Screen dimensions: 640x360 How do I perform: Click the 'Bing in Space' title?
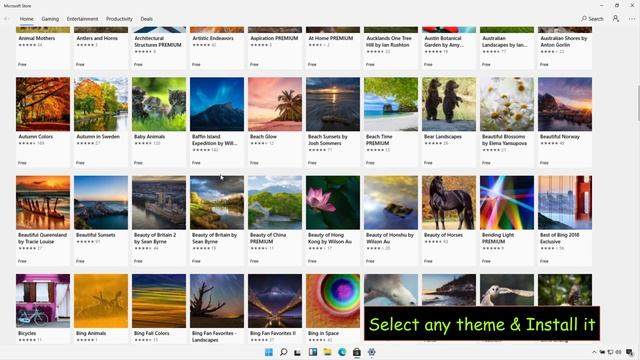pyautogui.click(x=323, y=333)
